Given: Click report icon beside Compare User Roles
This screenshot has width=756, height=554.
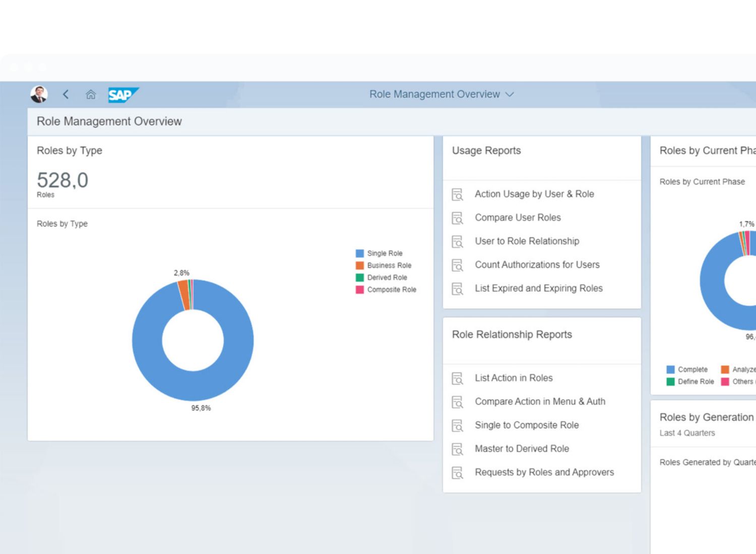Looking at the screenshot, I should (457, 218).
